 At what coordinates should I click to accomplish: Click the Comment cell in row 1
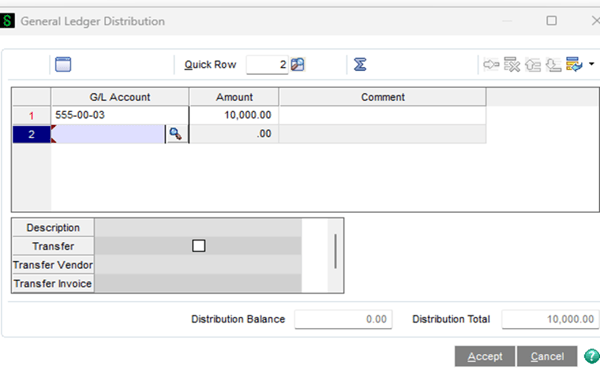[x=383, y=115]
